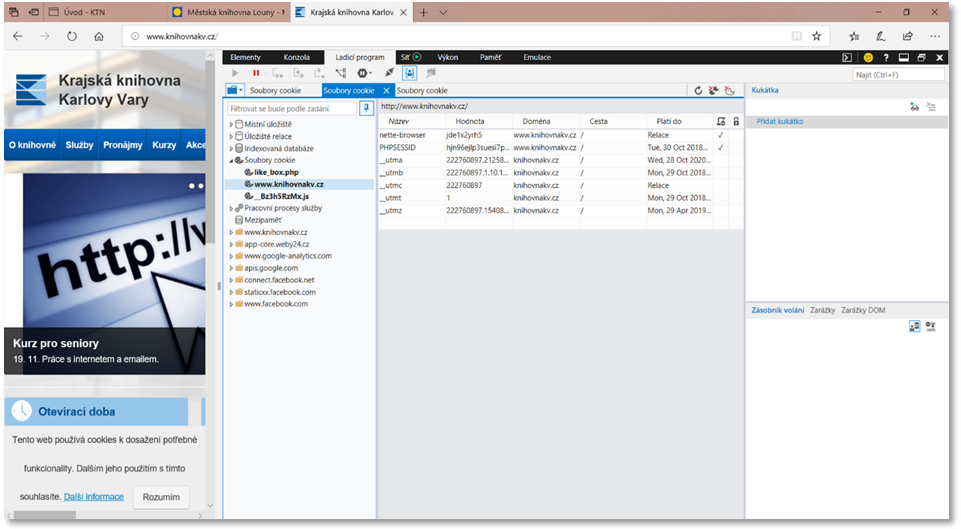Switch to the Konzola tab
961x529 pixels.
pyautogui.click(x=297, y=58)
